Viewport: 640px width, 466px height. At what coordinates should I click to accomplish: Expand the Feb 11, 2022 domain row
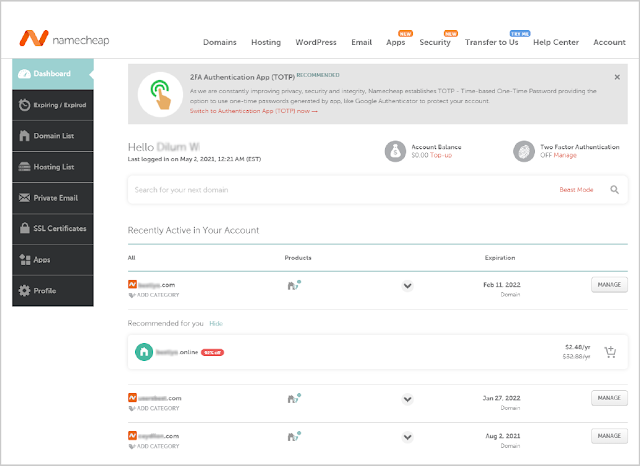pos(407,286)
